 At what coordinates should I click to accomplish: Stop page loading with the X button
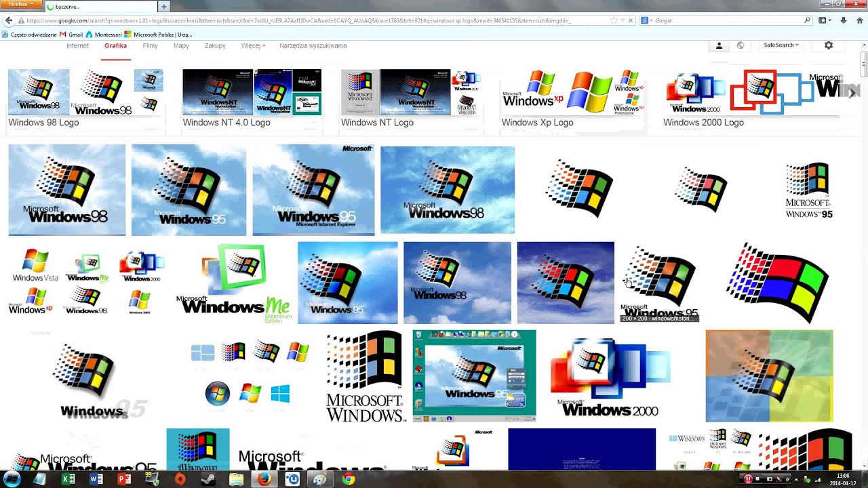tap(631, 20)
